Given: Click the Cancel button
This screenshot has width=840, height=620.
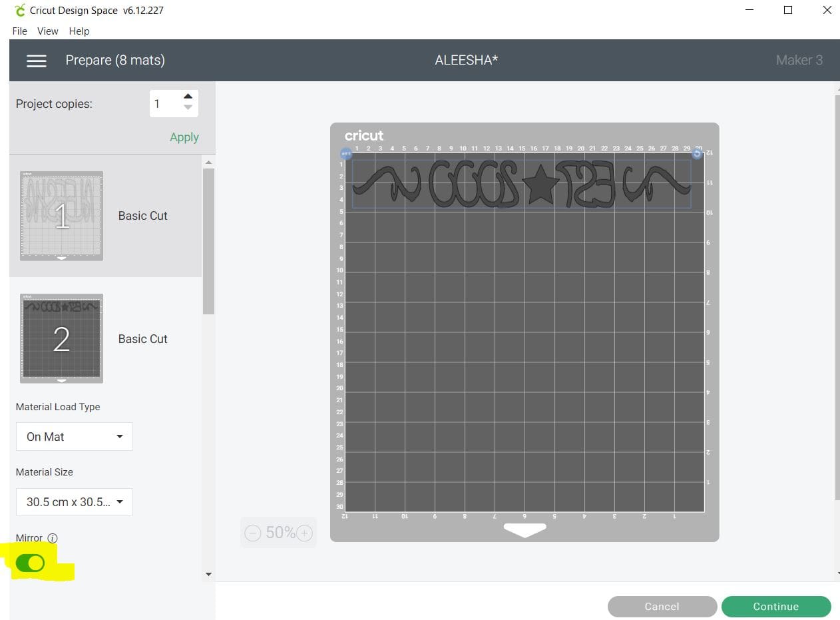Looking at the screenshot, I should [x=662, y=607].
